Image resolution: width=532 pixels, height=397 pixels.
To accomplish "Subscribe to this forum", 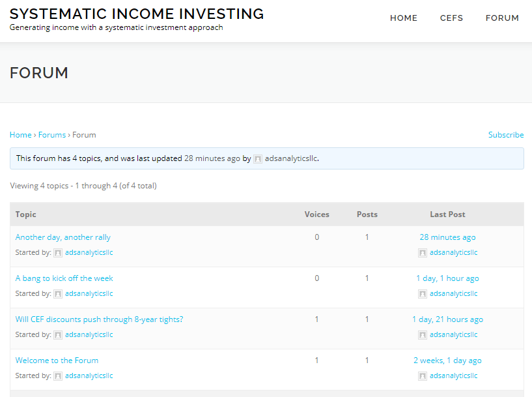I will pyautogui.click(x=506, y=135).
